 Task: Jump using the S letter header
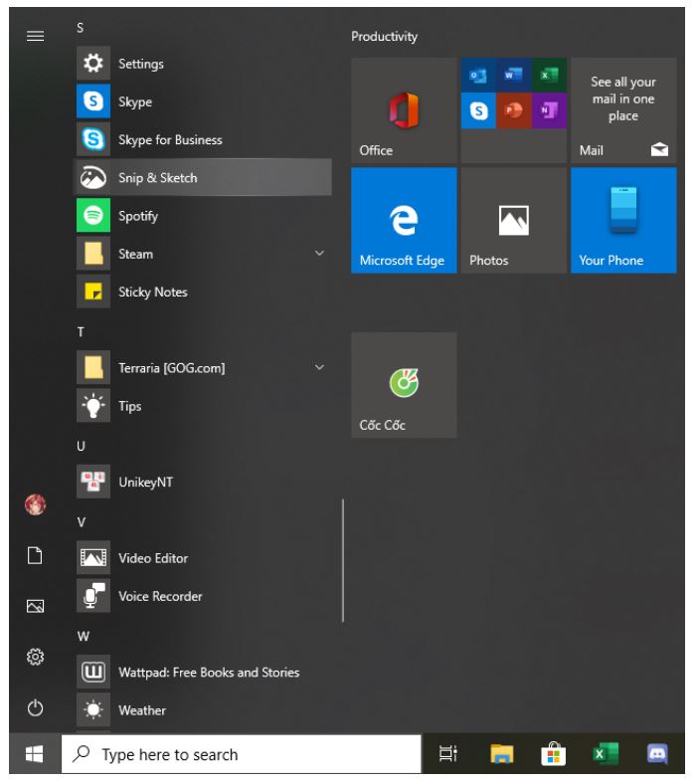coord(80,28)
